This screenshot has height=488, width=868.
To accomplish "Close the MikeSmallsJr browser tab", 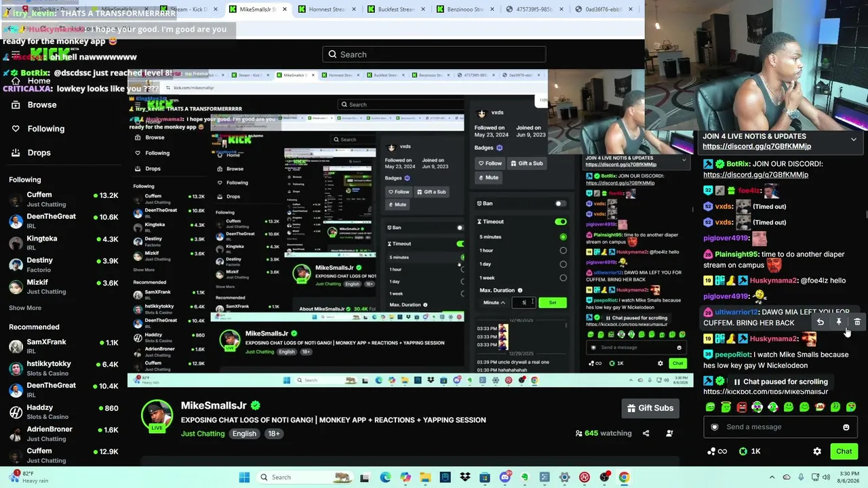I will tap(284, 9).
